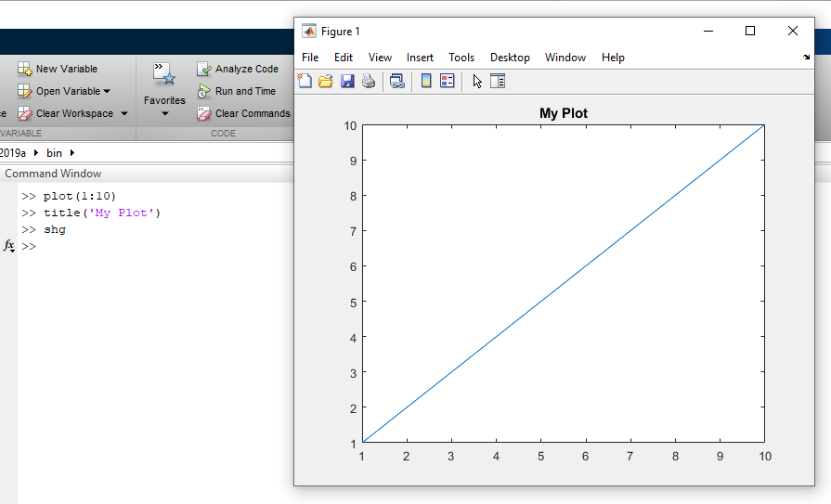The width and height of the screenshot is (831, 504).
Task: Click the New Figure toolbar icon
Action: point(305,81)
